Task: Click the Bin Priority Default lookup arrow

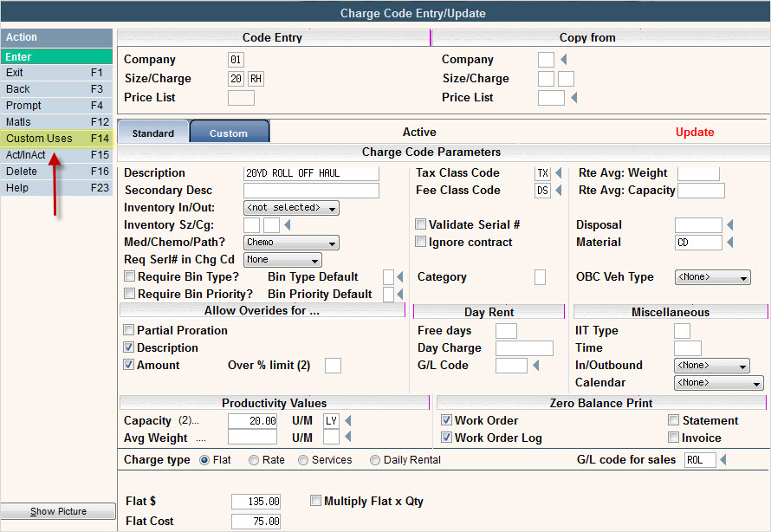Action: (x=400, y=294)
